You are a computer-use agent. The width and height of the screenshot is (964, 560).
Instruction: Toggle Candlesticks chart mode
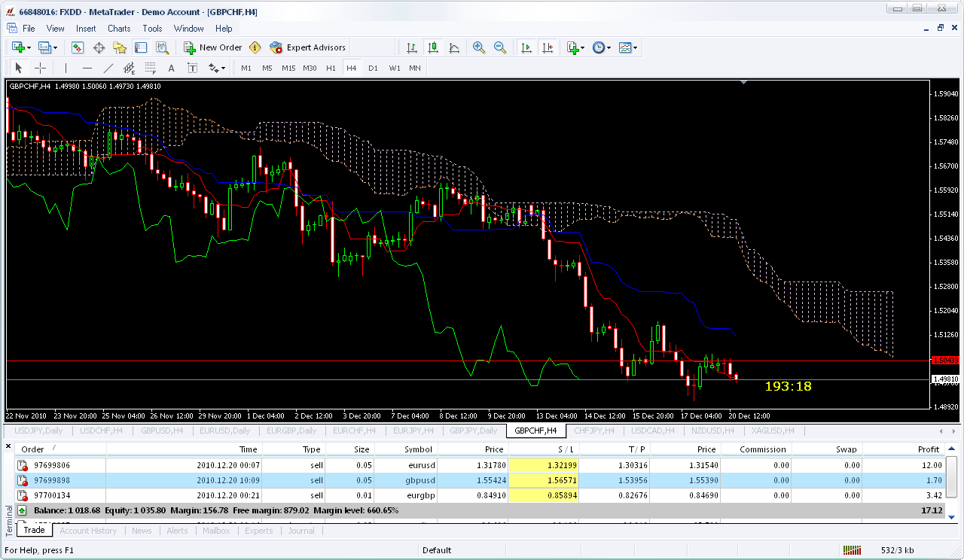433,47
